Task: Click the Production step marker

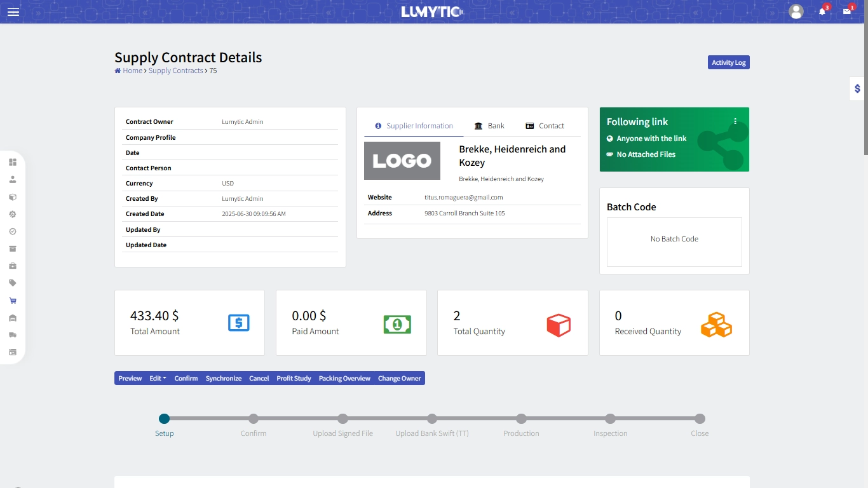Action: click(x=521, y=419)
